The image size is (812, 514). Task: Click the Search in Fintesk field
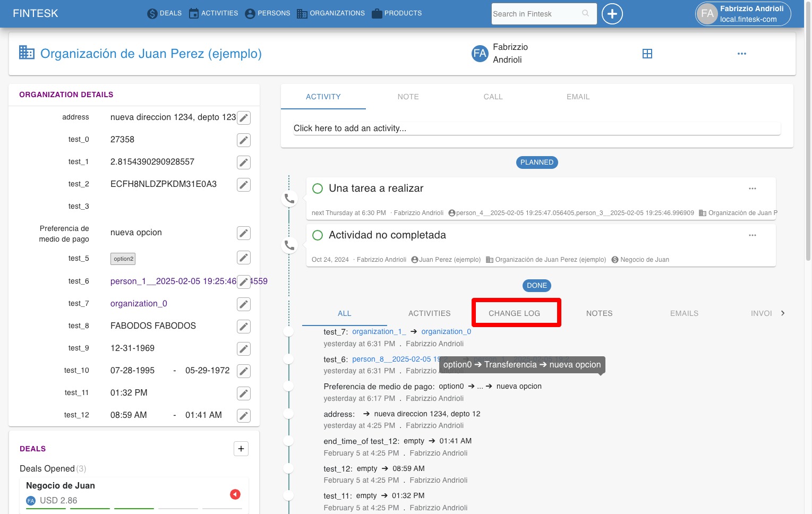536,14
